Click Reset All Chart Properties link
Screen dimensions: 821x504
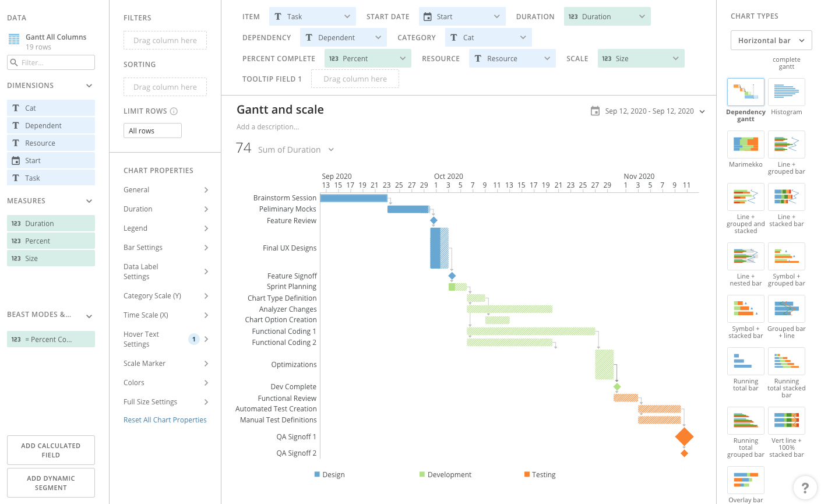coord(165,420)
